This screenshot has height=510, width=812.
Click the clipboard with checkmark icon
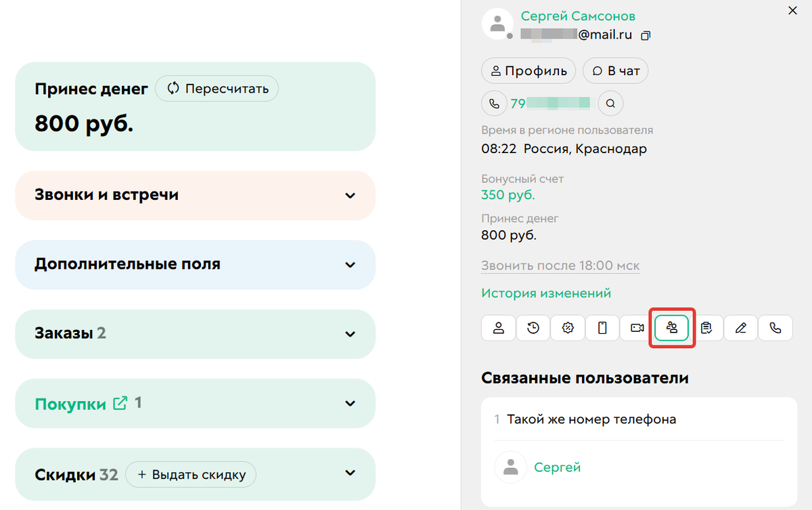706,328
